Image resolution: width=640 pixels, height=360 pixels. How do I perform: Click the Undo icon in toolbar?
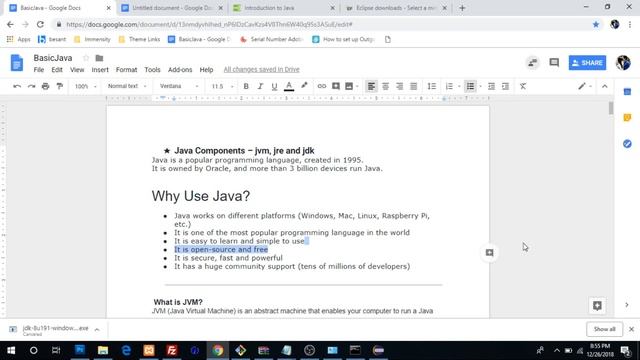coord(17,86)
